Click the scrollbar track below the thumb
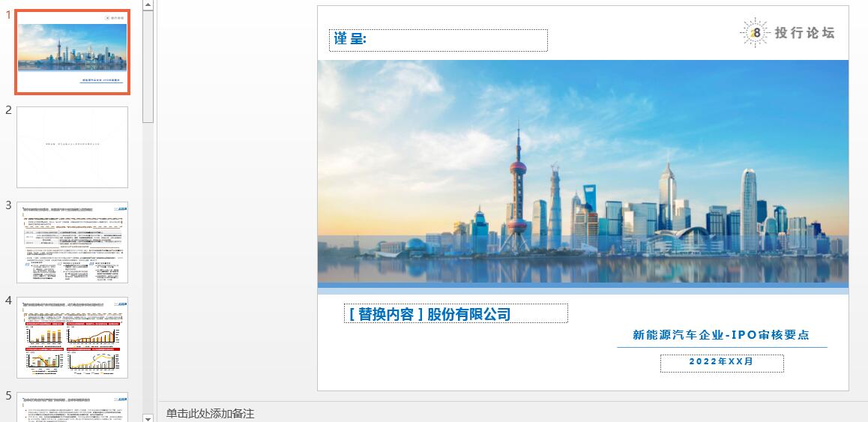Image resolution: width=868 pixels, height=422 pixels. click(x=148, y=268)
